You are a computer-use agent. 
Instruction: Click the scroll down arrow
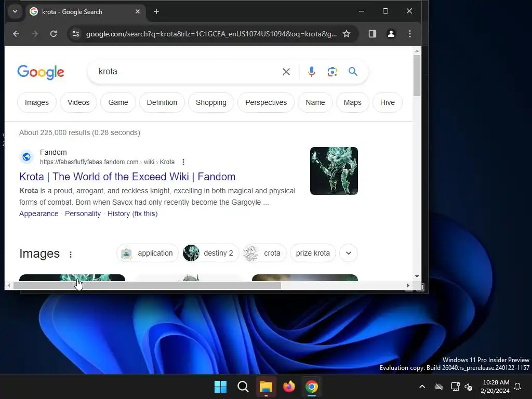tap(417, 276)
